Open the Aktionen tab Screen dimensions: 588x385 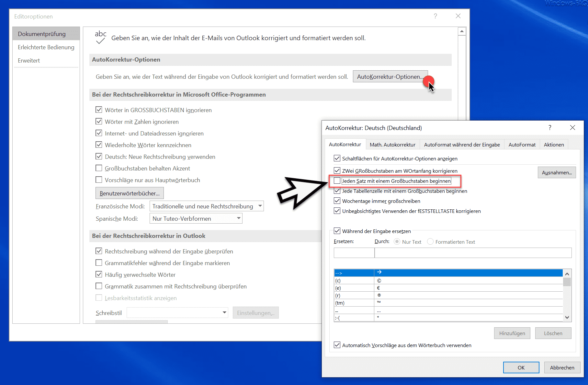[554, 145]
